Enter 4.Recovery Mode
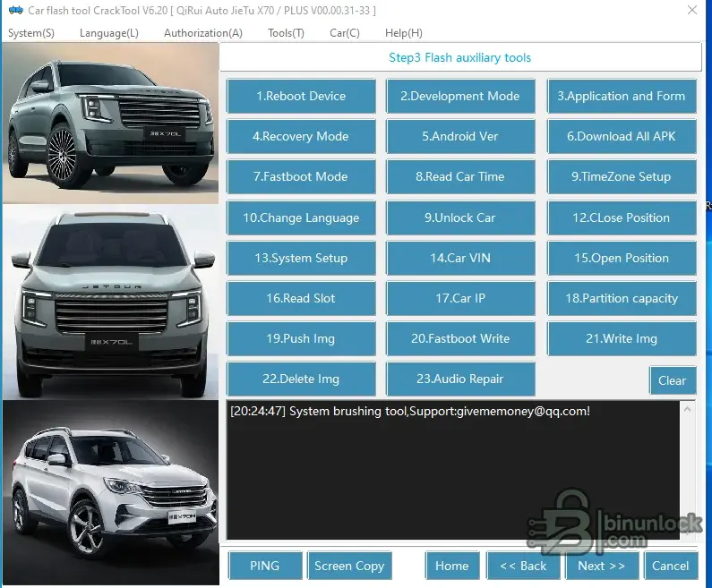The width and height of the screenshot is (712, 588). click(x=301, y=137)
